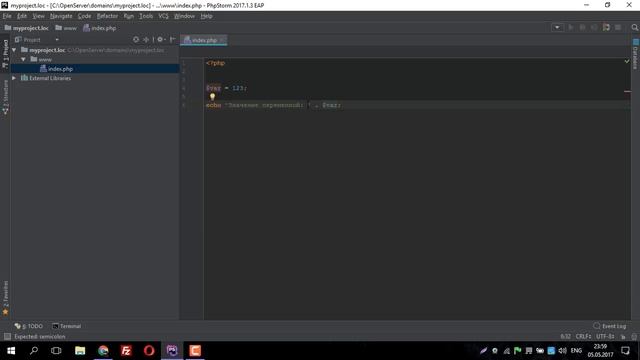
Task: Open the TODO tool window
Action: click(x=29, y=326)
